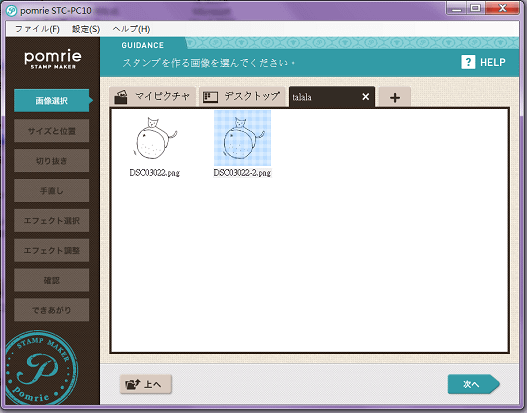This screenshot has width=527, height=413.
Task: Close the talala folder tab
Action: click(366, 97)
